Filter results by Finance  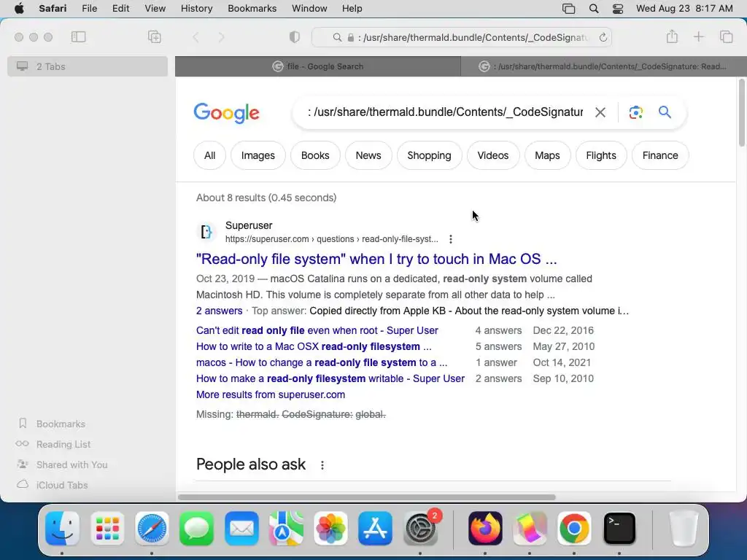[x=659, y=155]
